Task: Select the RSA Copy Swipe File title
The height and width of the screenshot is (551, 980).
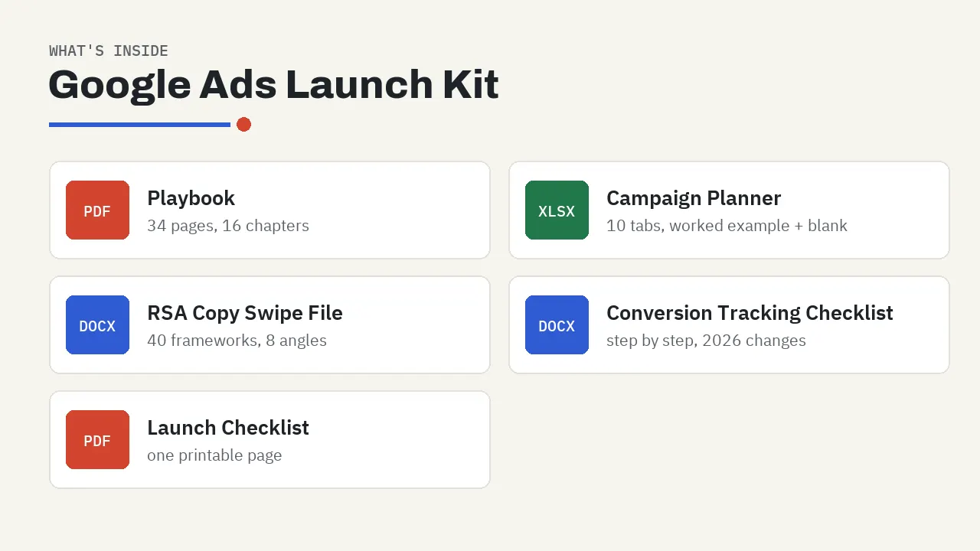Action: (245, 313)
